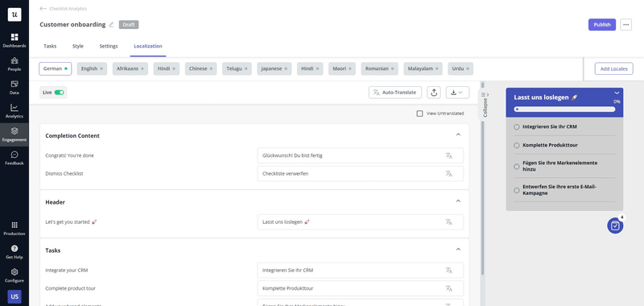
Task: Click the Publish button
Action: [602, 25]
